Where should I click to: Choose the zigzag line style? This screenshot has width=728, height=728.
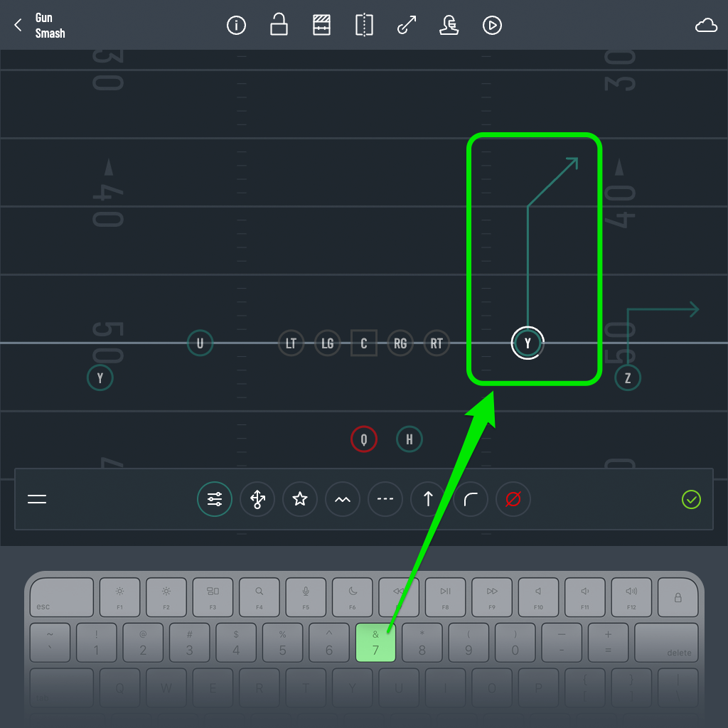click(x=343, y=499)
